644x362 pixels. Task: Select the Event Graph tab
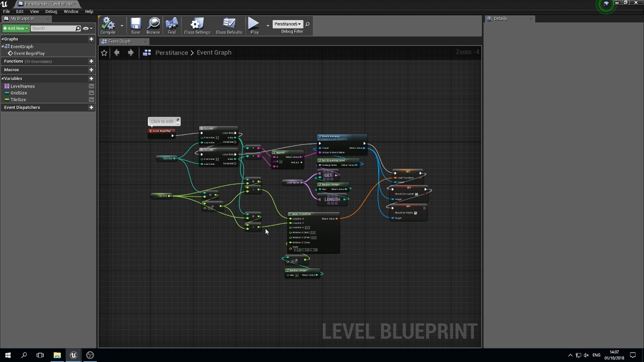120,41
